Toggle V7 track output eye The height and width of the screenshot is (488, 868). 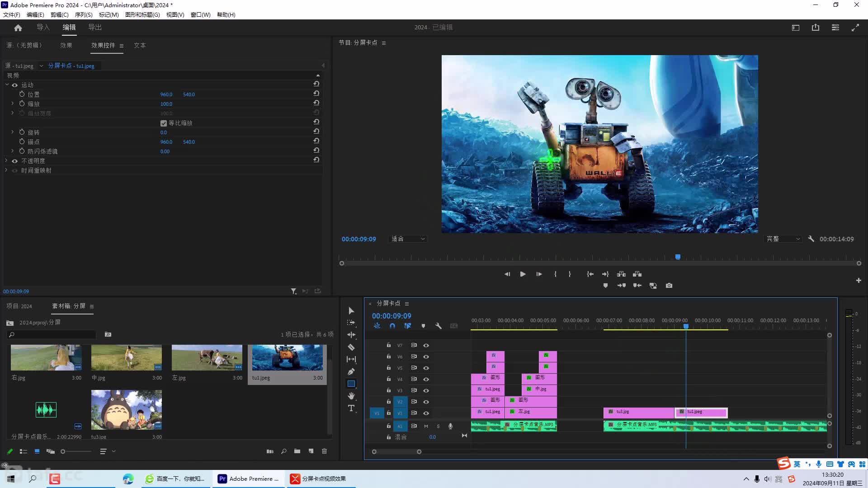tap(426, 345)
